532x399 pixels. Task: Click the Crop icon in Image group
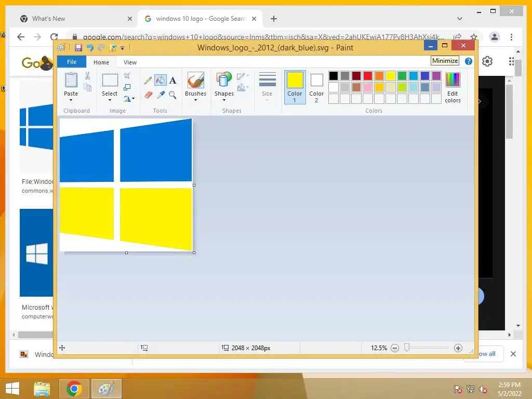(x=127, y=76)
